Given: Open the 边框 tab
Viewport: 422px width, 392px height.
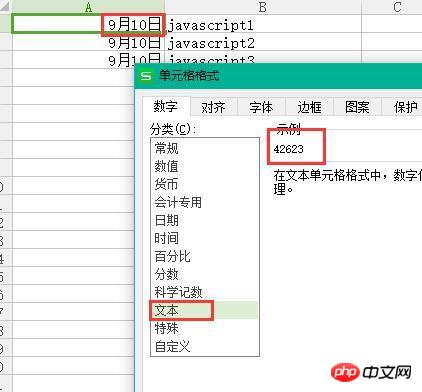Looking at the screenshot, I should [x=309, y=107].
